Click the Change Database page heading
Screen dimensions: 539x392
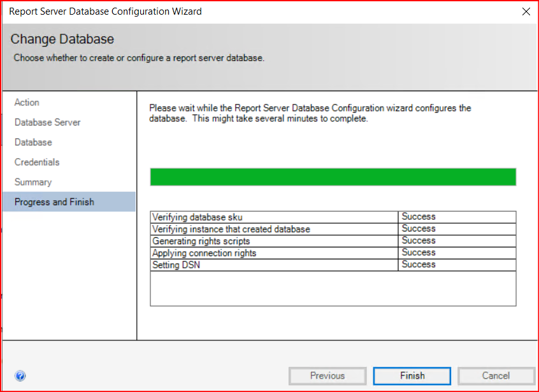(62, 40)
